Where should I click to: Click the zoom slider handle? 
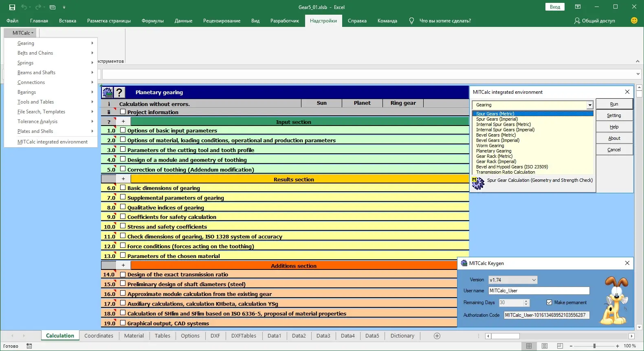point(594,346)
